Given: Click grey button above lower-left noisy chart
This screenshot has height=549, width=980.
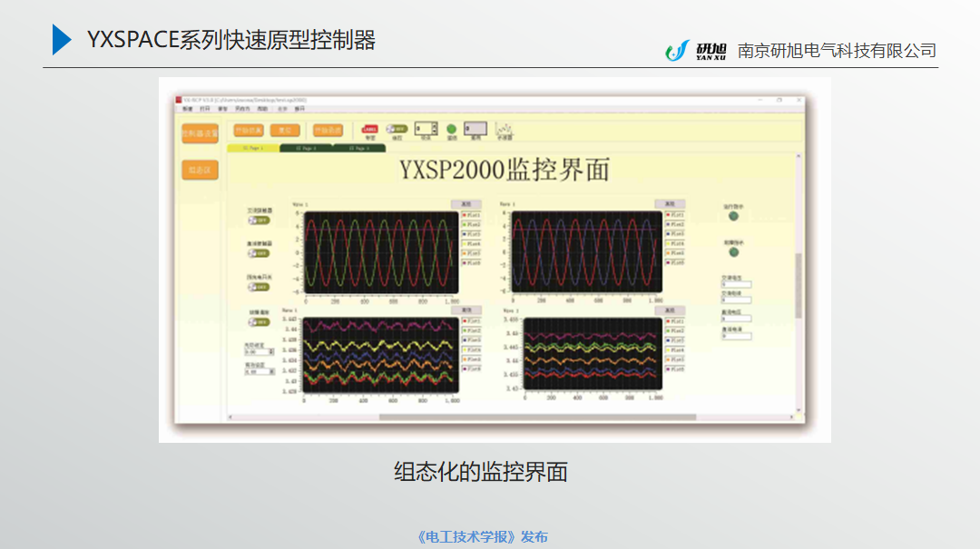Looking at the screenshot, I should (x=466, y=310).
